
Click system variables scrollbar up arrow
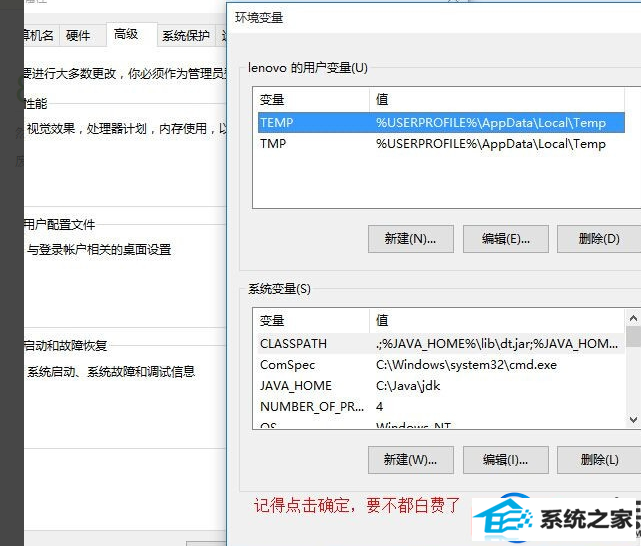(633, 320)
